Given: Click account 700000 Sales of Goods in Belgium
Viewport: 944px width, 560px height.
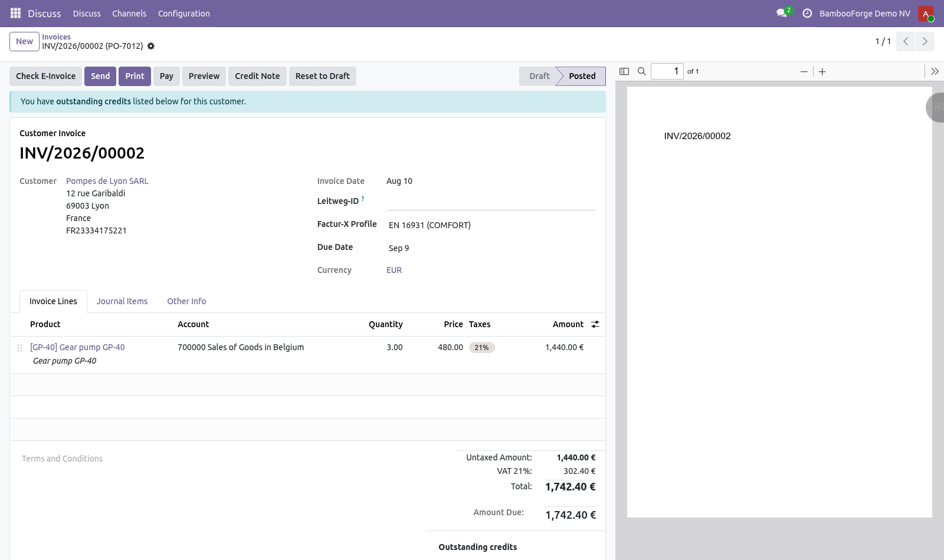Looking at the screenshot, I should [241, 347].
